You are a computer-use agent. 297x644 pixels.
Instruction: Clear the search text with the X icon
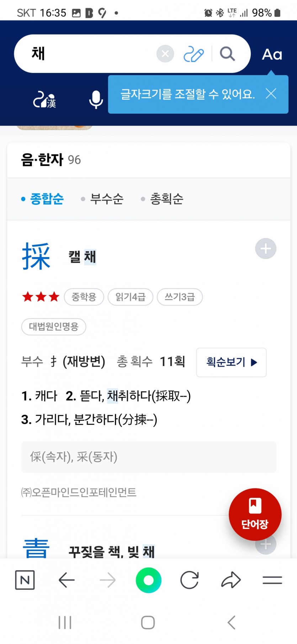(165, 54)
